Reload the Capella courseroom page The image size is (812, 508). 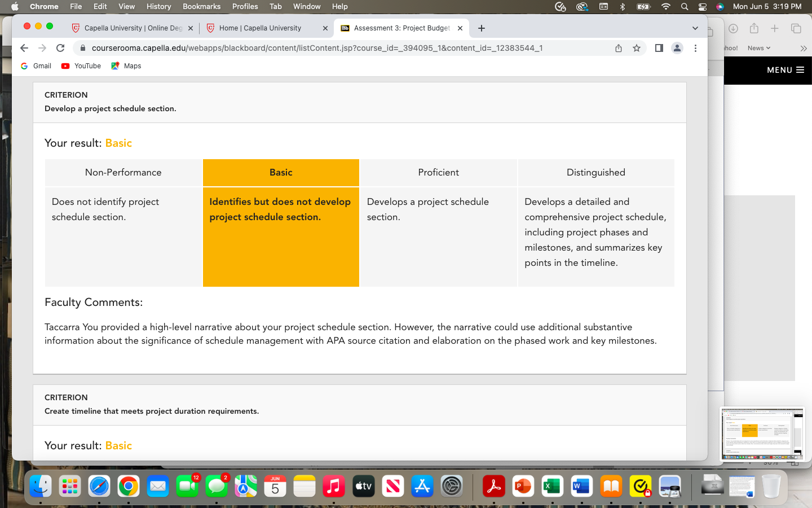[x=60, y=48]
